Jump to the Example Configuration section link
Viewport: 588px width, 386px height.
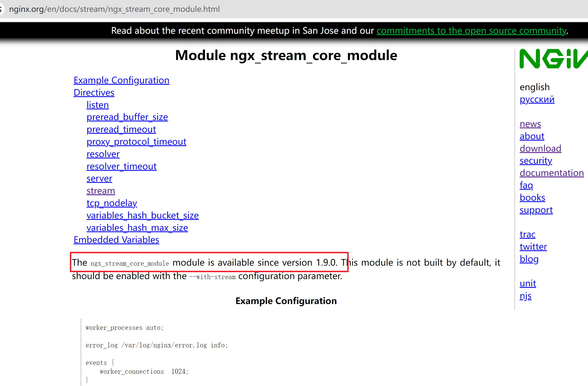click(x=121, y=80)
